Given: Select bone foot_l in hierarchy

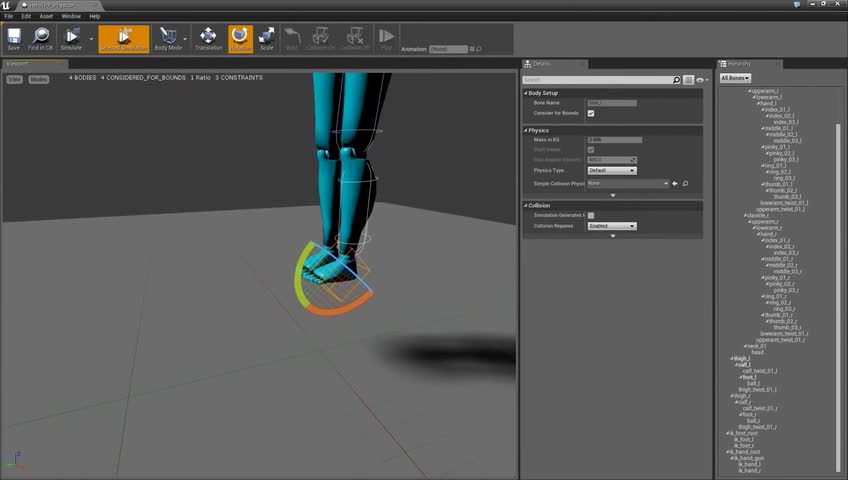Looking at the screenshot, I should coord(749,377).
